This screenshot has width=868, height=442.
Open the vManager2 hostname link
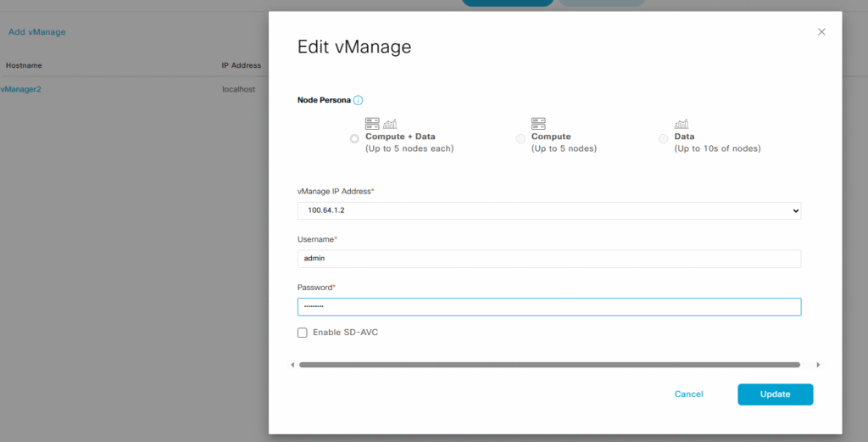(x=21, y=88)
